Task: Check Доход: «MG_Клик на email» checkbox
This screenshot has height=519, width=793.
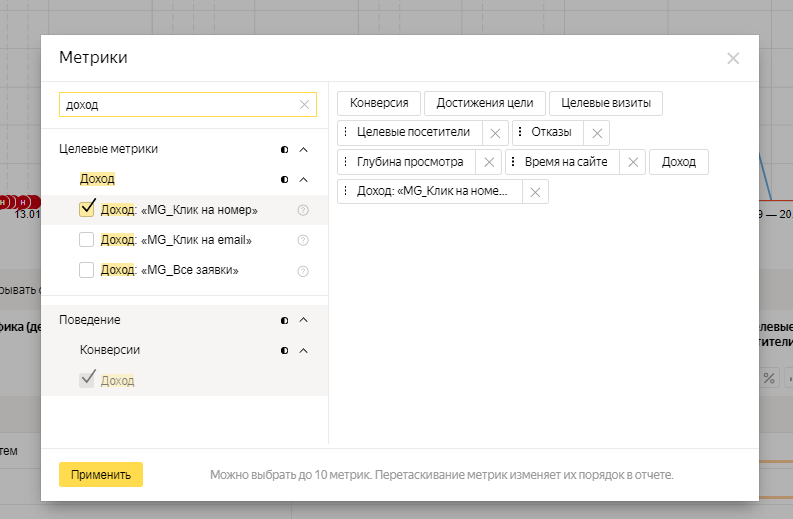Action: [86, 240]
